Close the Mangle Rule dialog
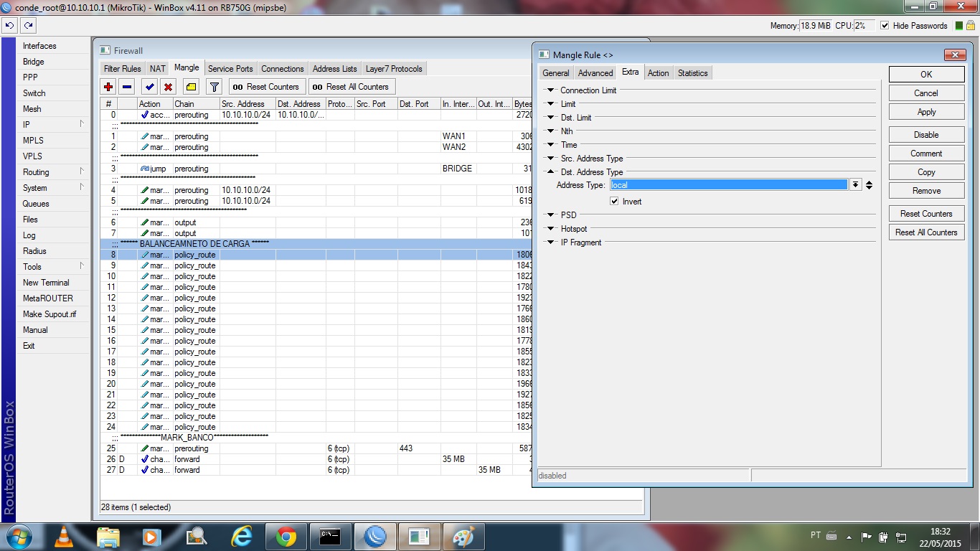The image size is (980, 551). tap(954, 55)
